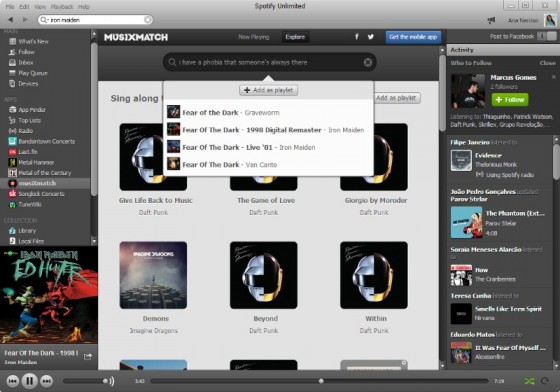Toggle shuffle playback
Viewport: 560px width, 392px height.
point(529,381)
